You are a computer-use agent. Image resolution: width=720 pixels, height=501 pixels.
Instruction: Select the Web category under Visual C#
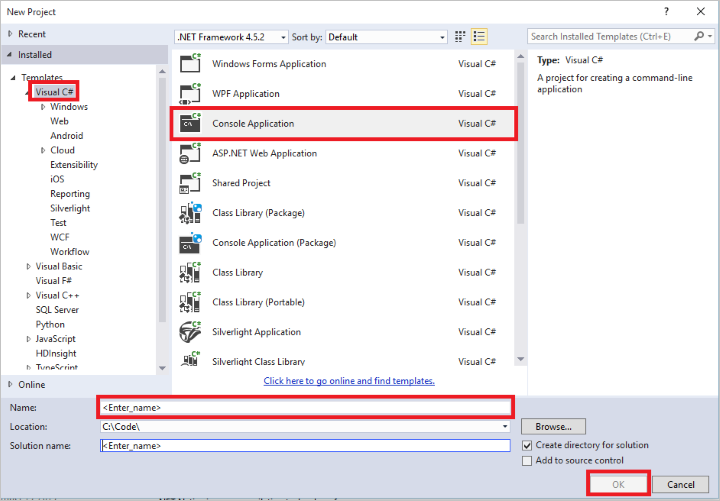click(x=59, y=121)
